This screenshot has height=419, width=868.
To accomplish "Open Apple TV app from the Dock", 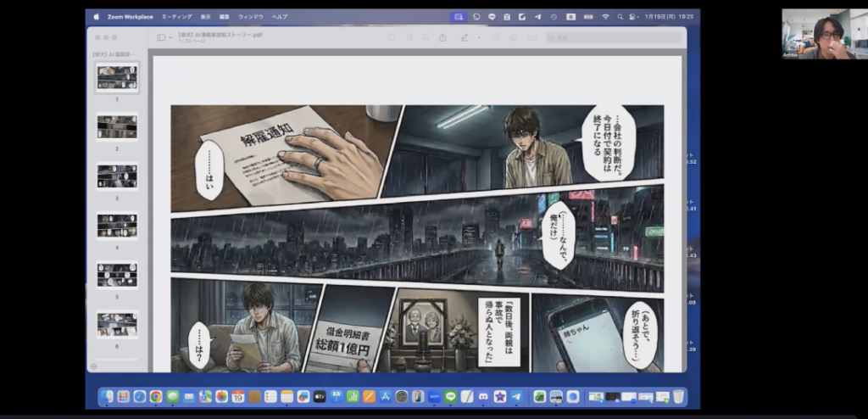I will [x=320, y=396].
